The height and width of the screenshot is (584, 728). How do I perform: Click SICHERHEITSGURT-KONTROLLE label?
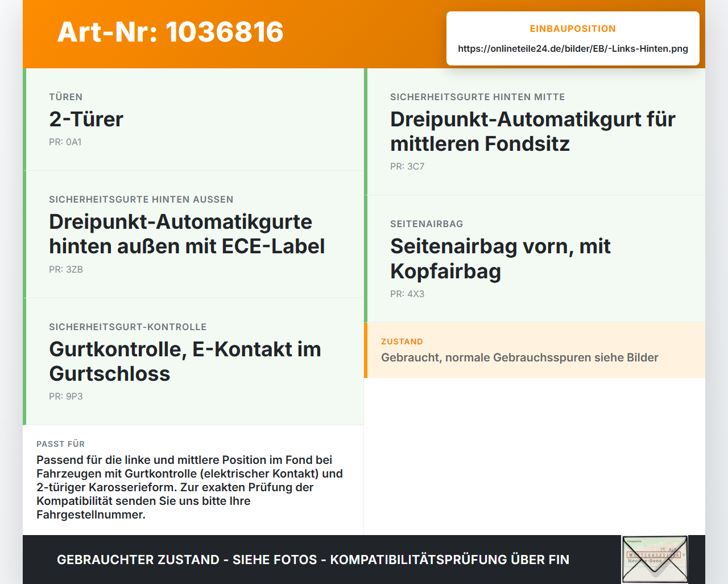[x=128, y=327]
